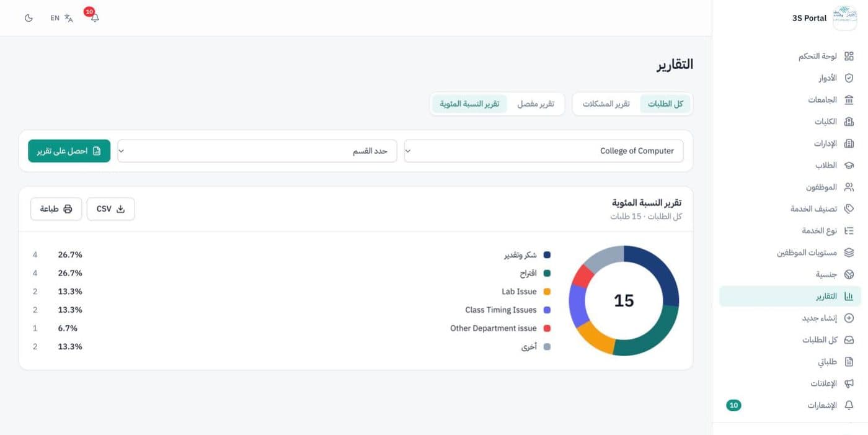Click the people icon beside الموظفون
This screenshot has width=868, height=435.
(x=849, y=187)
